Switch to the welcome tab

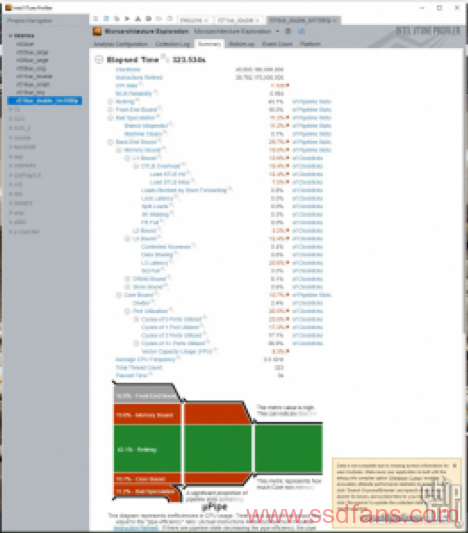pyautogui.click(x=191, y=20)
